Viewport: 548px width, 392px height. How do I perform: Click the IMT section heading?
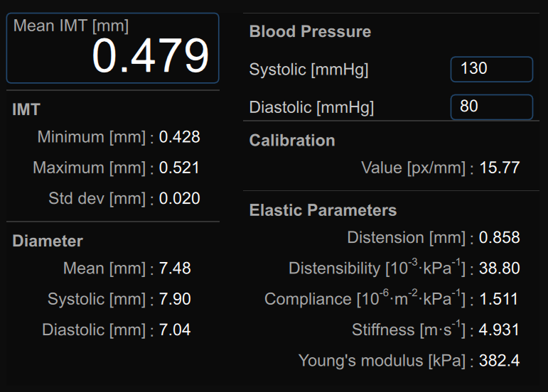pos(26,110)
